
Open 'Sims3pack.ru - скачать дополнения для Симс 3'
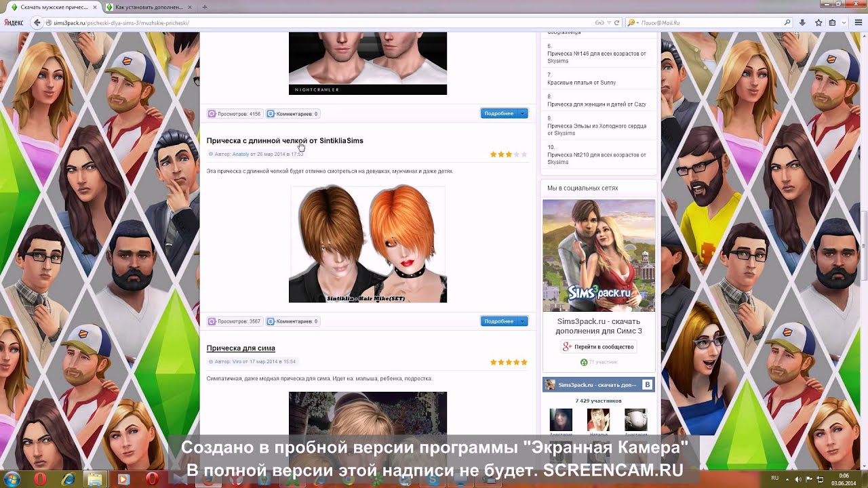pyautogui.click(x=599, y=326)
